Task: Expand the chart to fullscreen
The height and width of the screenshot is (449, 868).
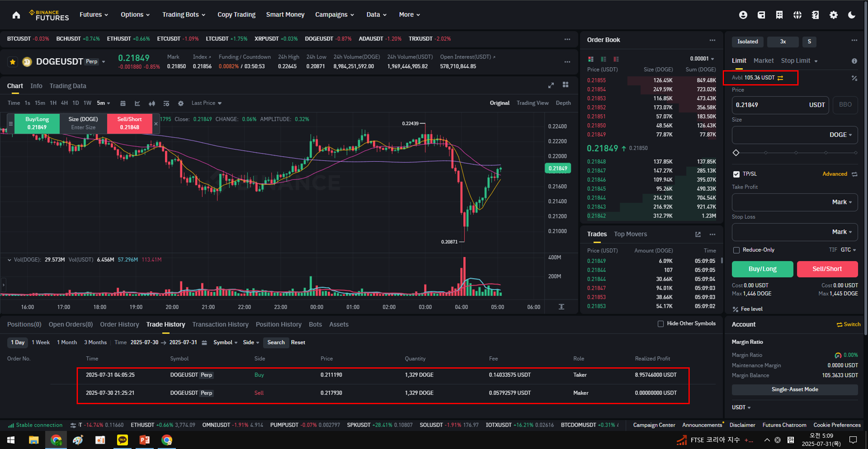Action: [x=551, y=85]
